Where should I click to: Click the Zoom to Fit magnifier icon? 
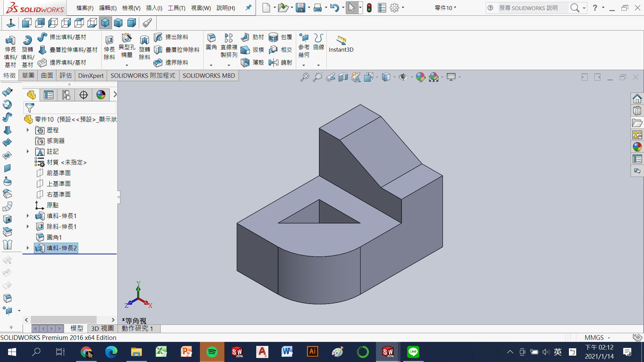click(305, 77)
